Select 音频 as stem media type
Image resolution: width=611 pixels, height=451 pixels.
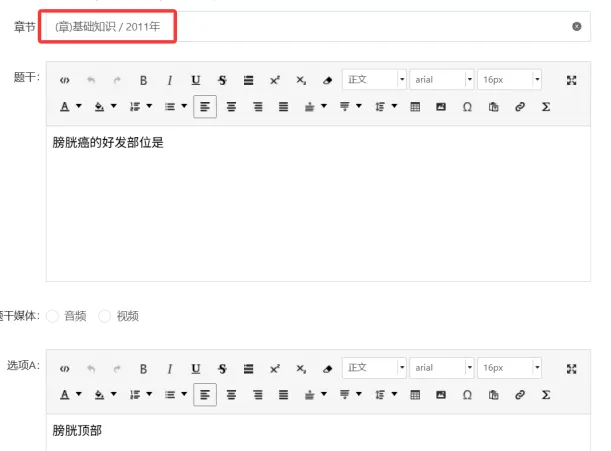point(52,316)
